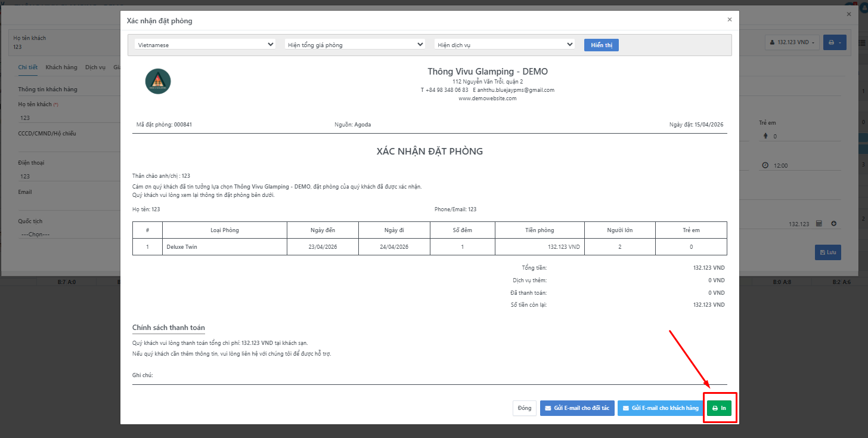Image resolution: width=868 pixels, height=438 pixels.
Task: Click the green In print button
Action: coord(719,408)
